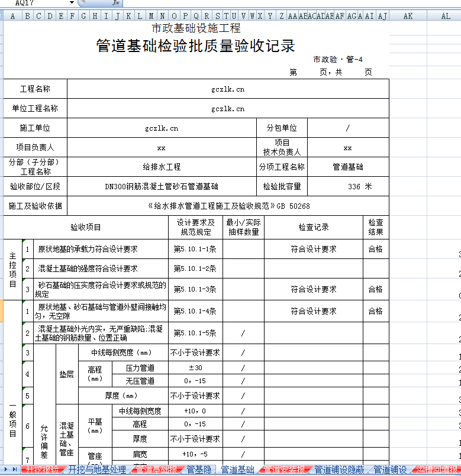Switch to the red 管道安装报 sheet tab

tap(283, 469)
